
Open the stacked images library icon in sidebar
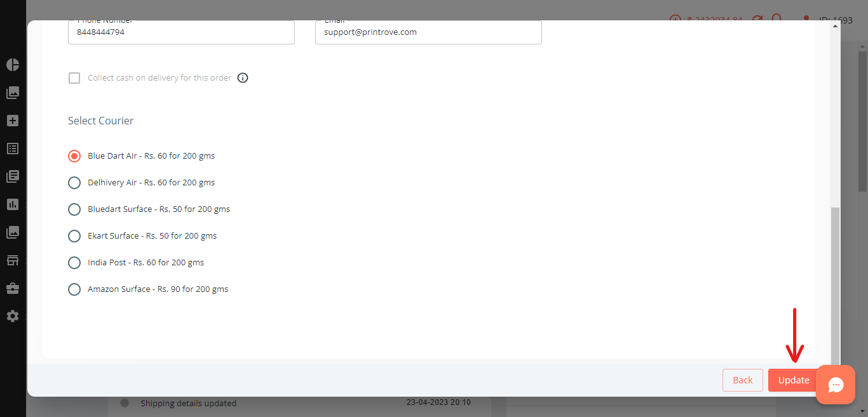pyautogui.click(x=13, y=93)
